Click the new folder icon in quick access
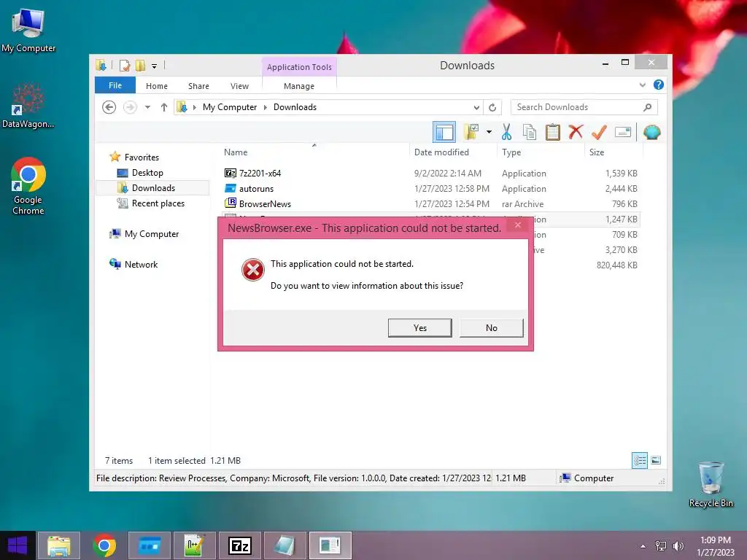The height and width of the screenshot is (560, 747). pyautogui.click(x=140, y=66)
